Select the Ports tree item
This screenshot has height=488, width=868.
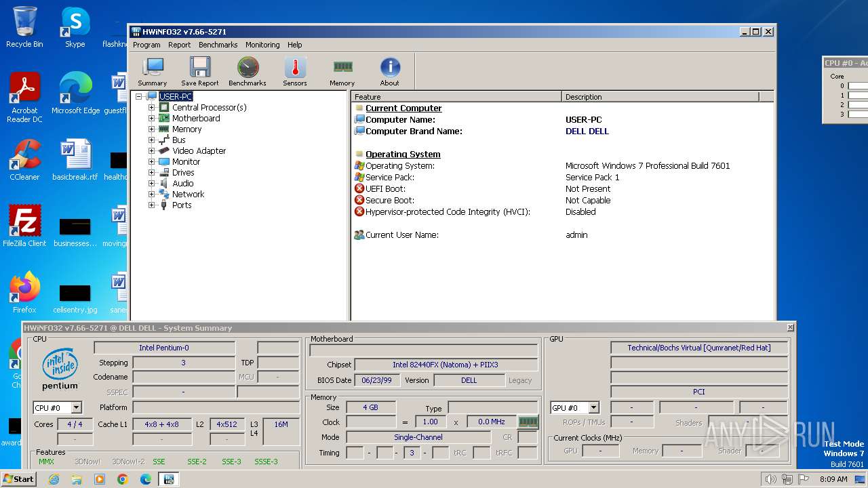[182, 205]
